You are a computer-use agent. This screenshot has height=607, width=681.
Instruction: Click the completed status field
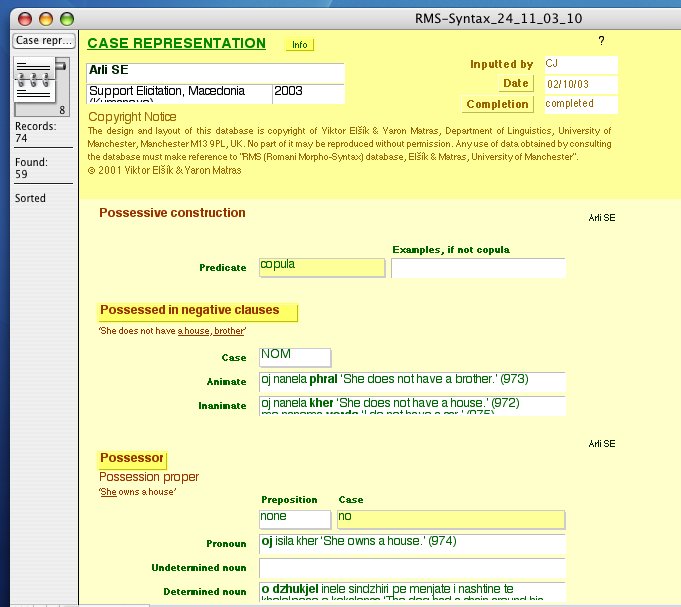[581, 105]
